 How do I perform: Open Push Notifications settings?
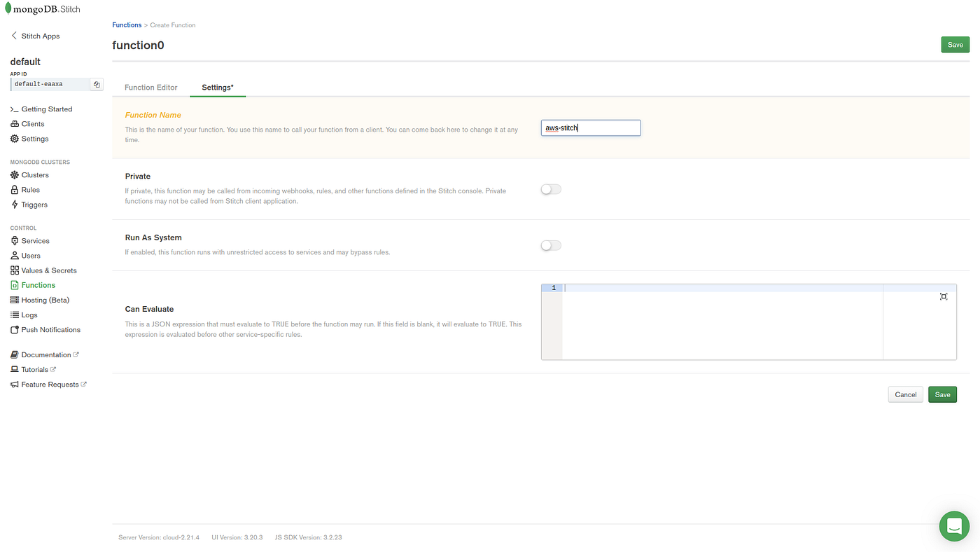point(51,329)
